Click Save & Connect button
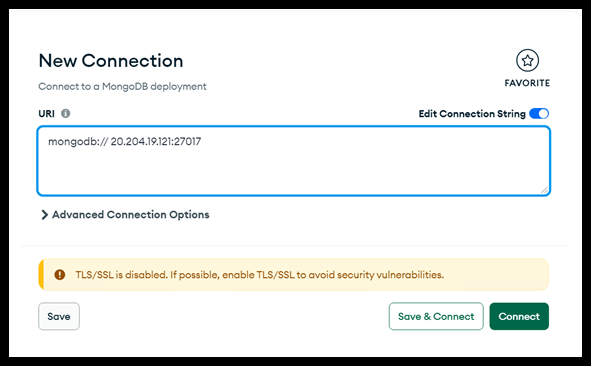591x366 pixels. click(x=436, y=316)
